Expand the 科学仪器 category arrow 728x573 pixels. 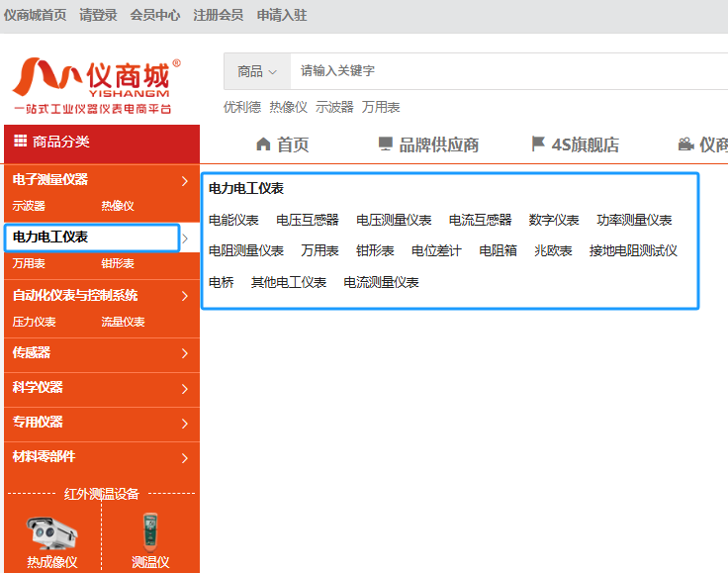[x=184, y=388]
